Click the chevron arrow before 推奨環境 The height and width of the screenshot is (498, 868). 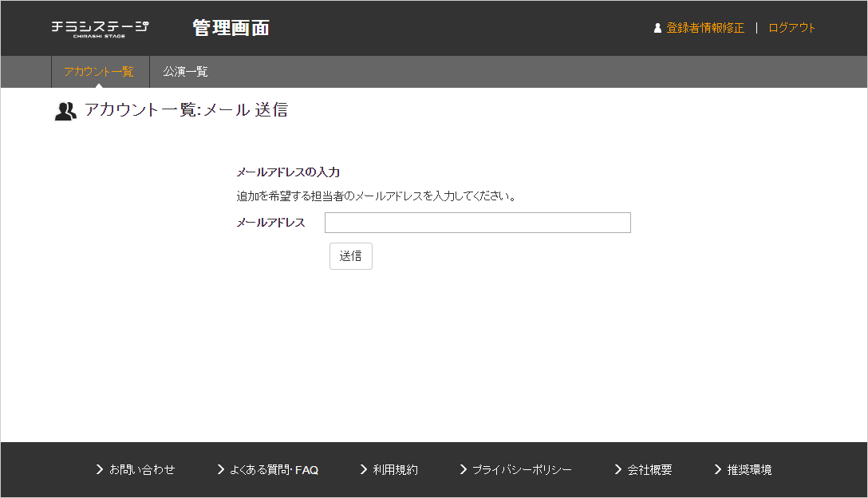pos(718,469)
